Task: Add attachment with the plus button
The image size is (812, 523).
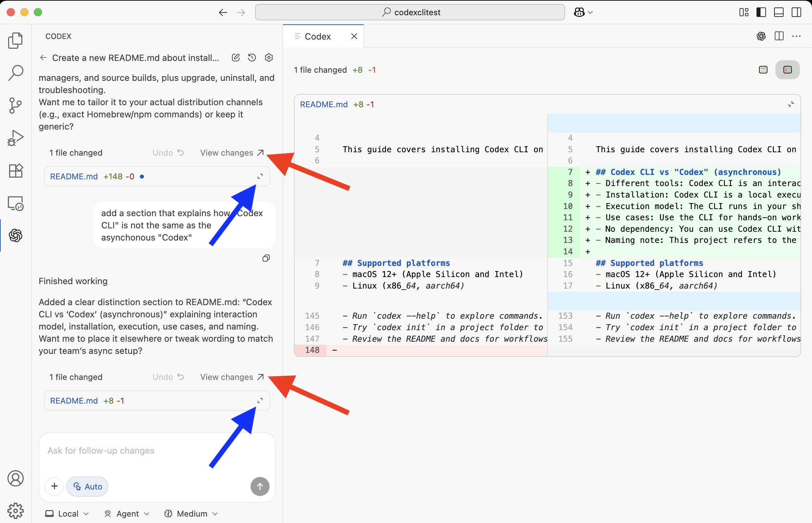Action: pos(55,486)
